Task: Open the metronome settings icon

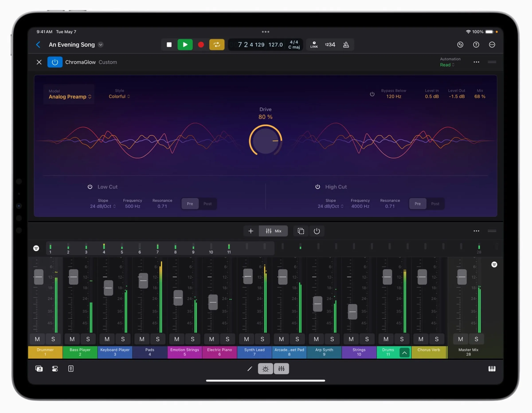Action: [346, 44]
